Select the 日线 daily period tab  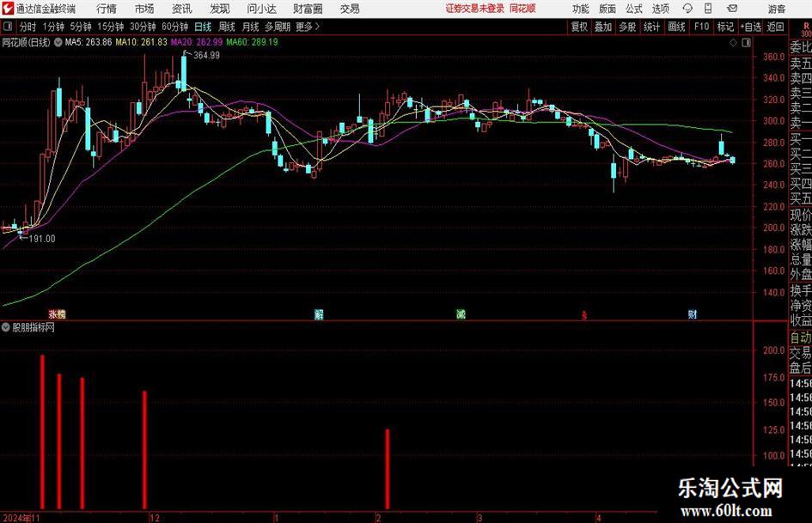pyautogui.click(x=203, y=27)
